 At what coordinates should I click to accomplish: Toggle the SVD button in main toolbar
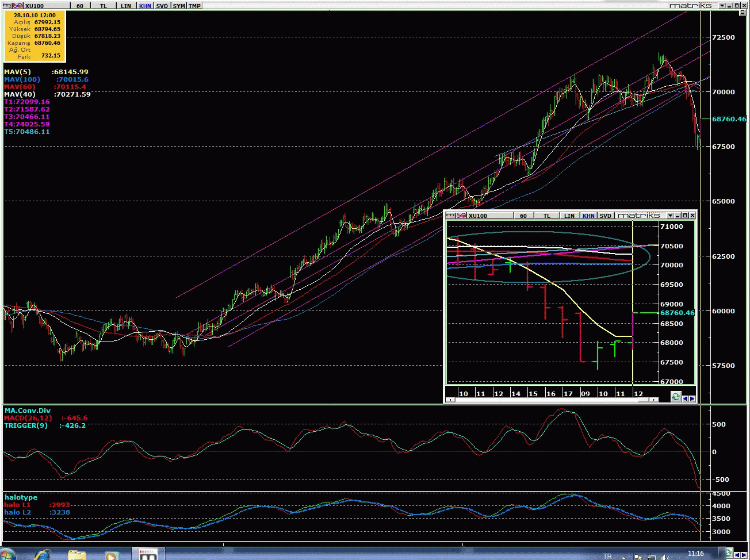(162, 6)
